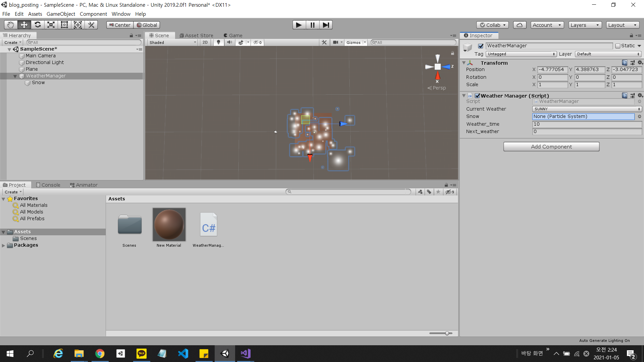Switch to the Console tab
Viewport: 644px width, 362px height.
click(48, 185)
